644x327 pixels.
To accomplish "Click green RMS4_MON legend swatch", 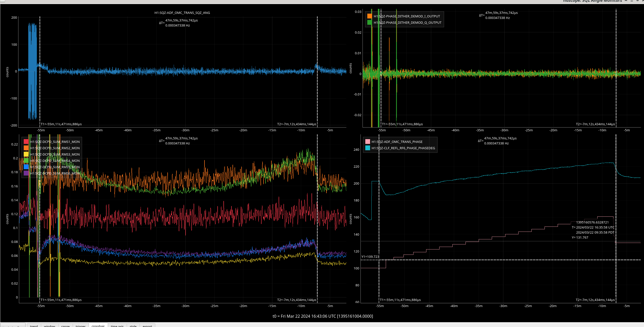I will (26, 161).
